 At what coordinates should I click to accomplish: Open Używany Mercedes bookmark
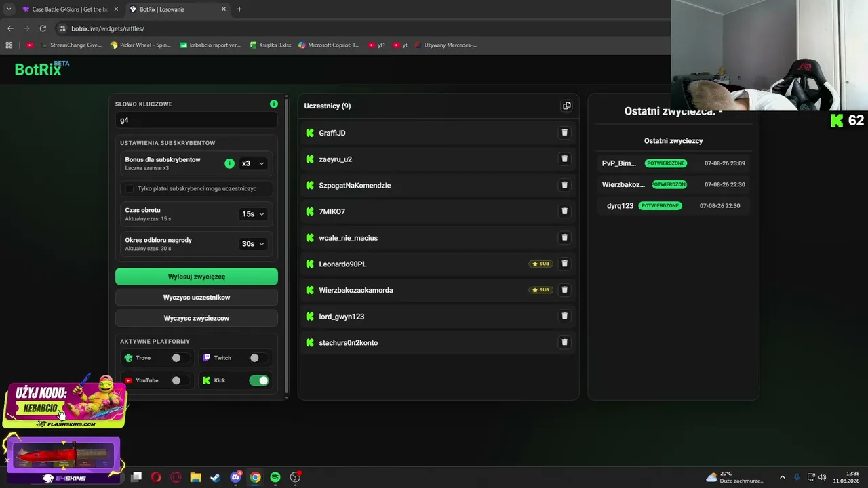[x=446, y=45]
